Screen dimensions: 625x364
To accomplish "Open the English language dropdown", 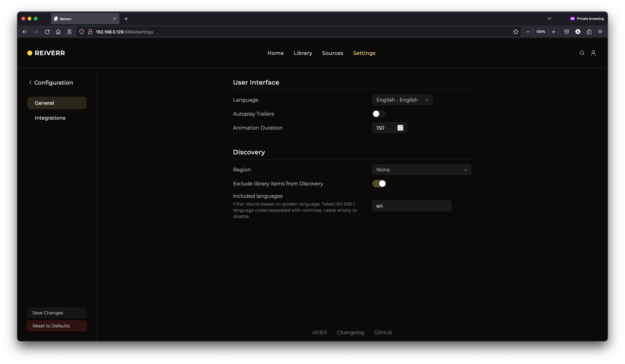I will coord(402,100).
